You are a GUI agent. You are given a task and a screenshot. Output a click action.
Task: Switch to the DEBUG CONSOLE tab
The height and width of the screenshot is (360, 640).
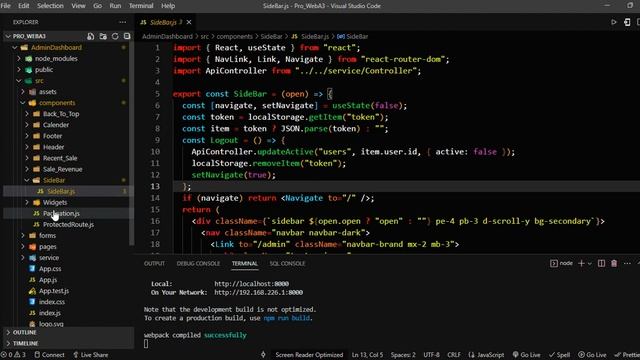[198, 264]
